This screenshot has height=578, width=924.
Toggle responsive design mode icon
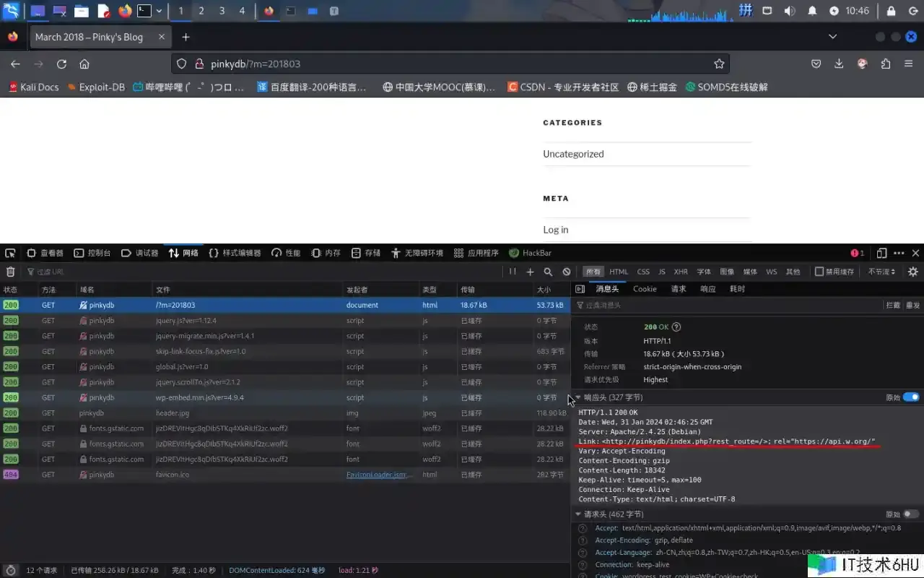(x=881, y=253)
